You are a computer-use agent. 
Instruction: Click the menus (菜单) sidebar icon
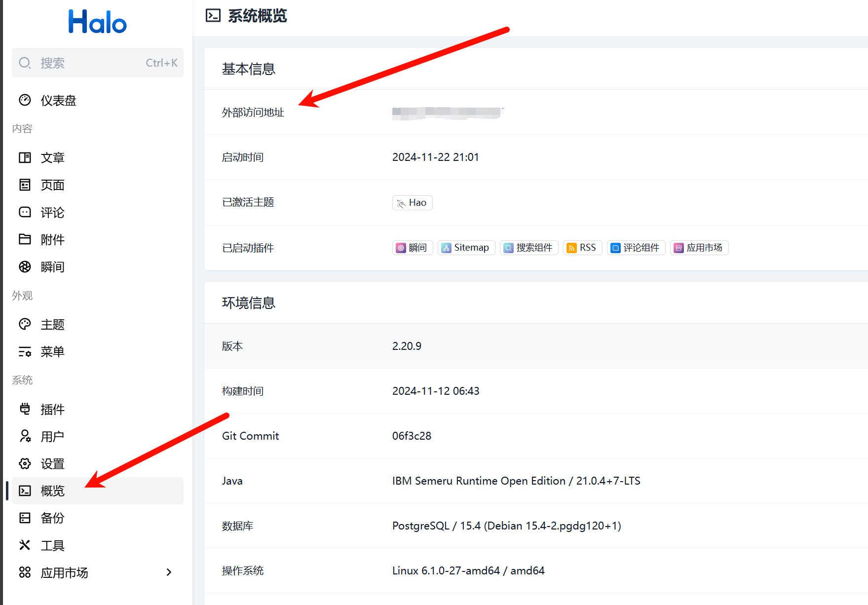25,352
